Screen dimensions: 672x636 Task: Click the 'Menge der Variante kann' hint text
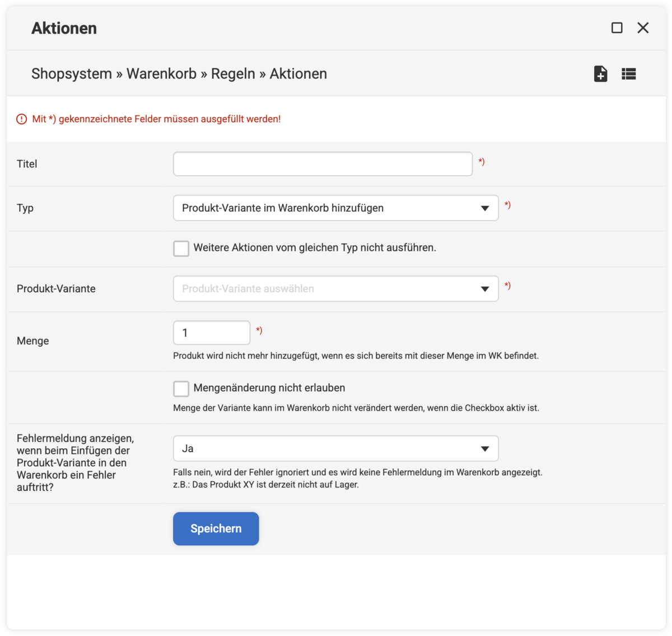click(356, 408)
